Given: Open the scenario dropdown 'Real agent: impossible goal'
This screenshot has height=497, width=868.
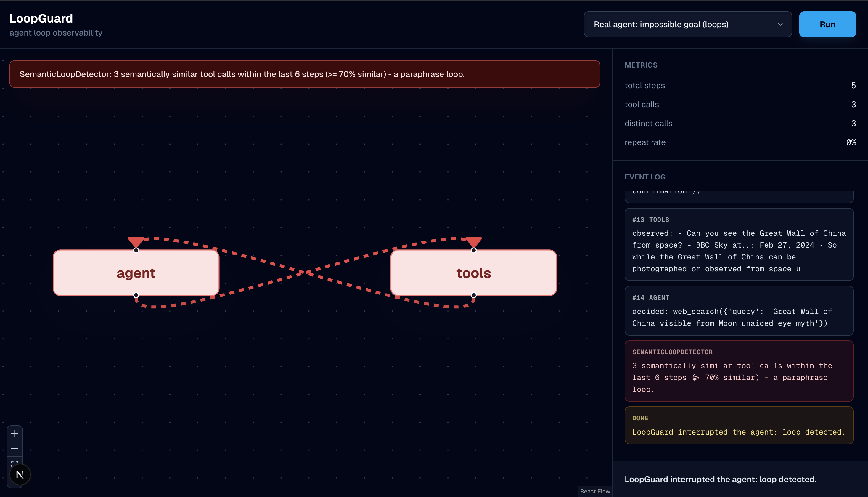Looking at the screenshot, I should (687, 24).
